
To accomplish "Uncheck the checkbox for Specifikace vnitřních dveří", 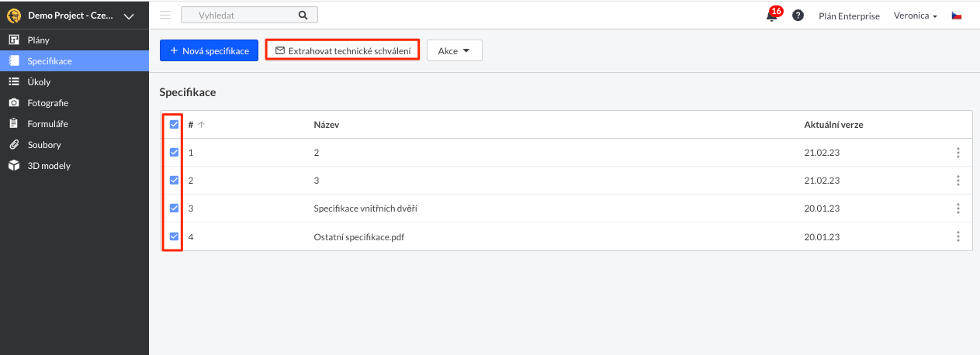I will [x=174, y=209].
